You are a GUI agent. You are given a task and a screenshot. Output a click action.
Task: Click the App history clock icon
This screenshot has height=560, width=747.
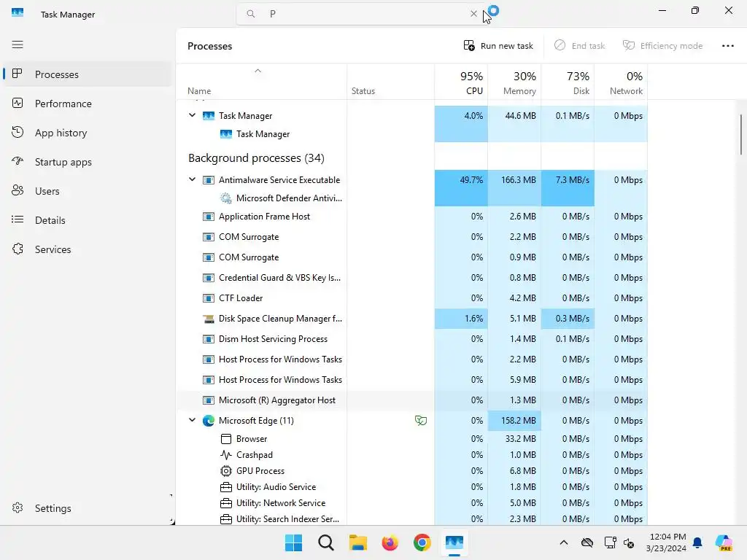[18, 133]
